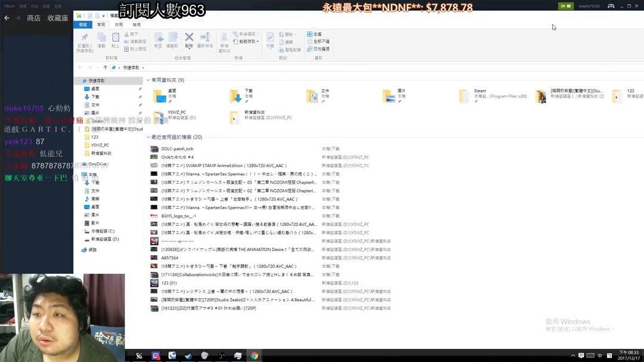Screen dimensions: 644x362
Task: Select the DDLC-patch_trch recent file
Action: (177, 148)
